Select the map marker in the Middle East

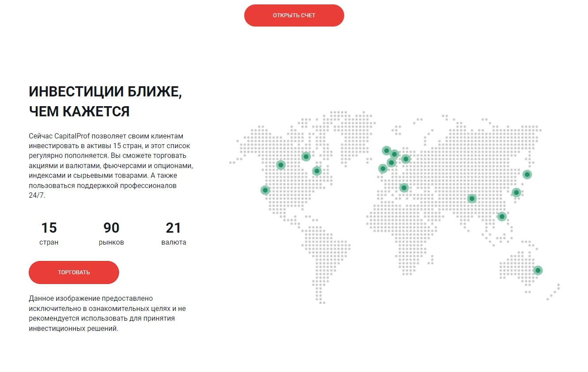tap(404, 188)
